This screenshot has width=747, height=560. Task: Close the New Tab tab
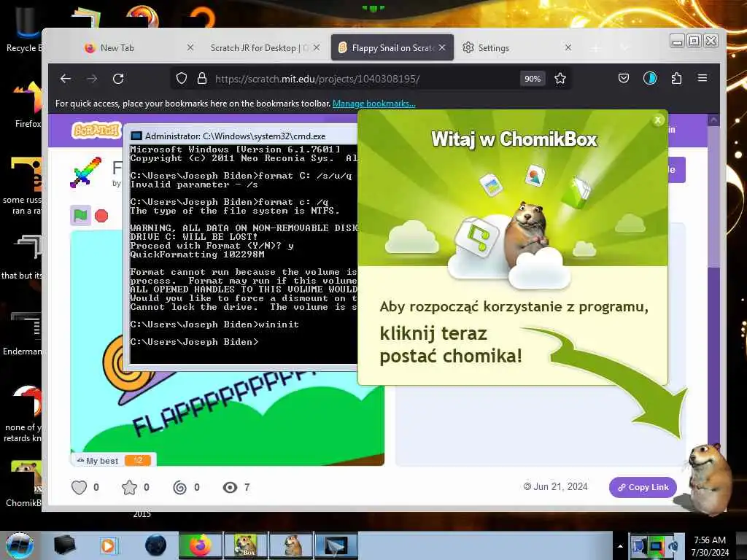[190, 47]
